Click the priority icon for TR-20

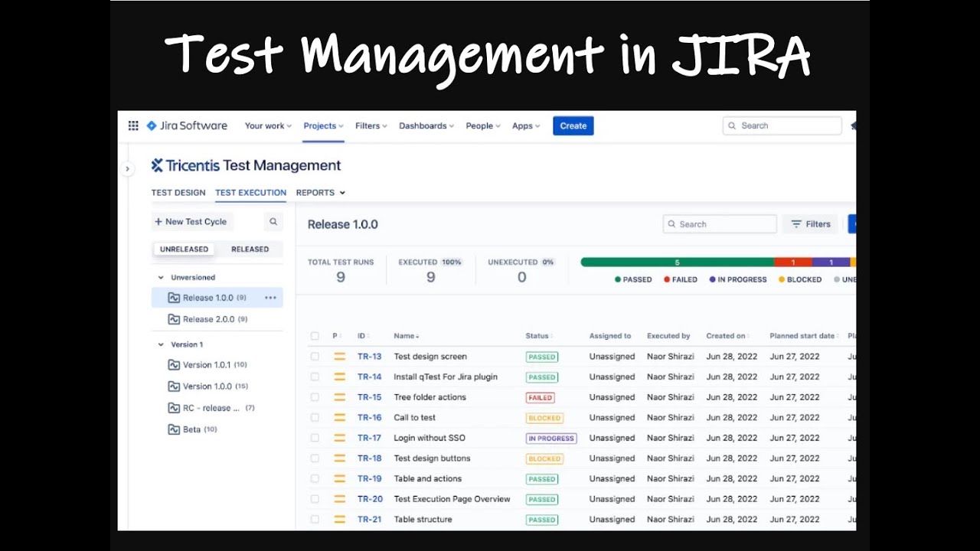click(339, 500)
